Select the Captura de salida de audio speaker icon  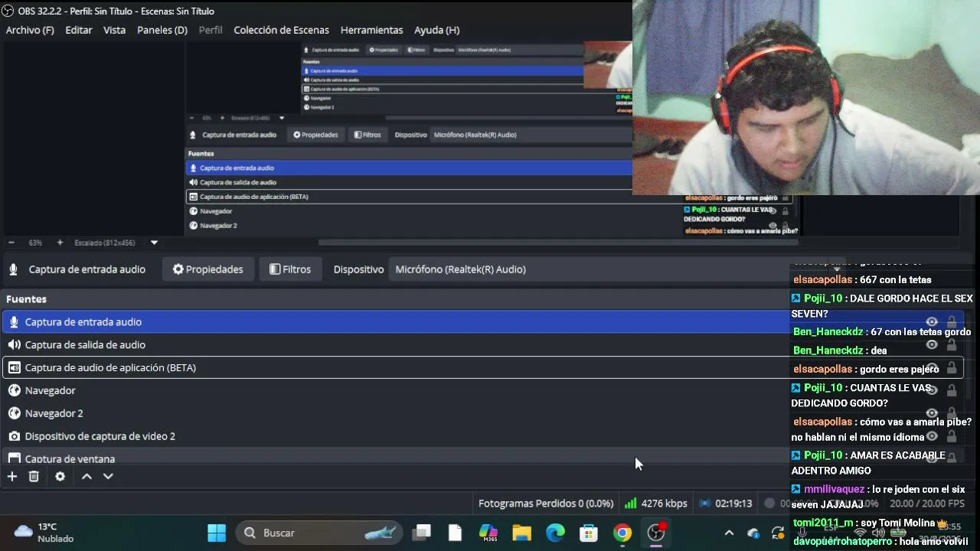pyautogui.click(x=14, y=345)
